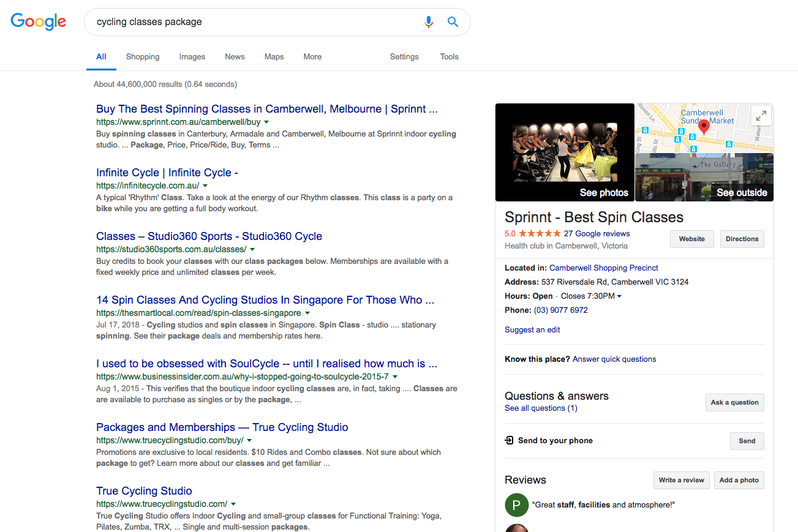Click the address 537 Riversdale Rd text
The width and height of the screenshot is (798, 532).
615,282
